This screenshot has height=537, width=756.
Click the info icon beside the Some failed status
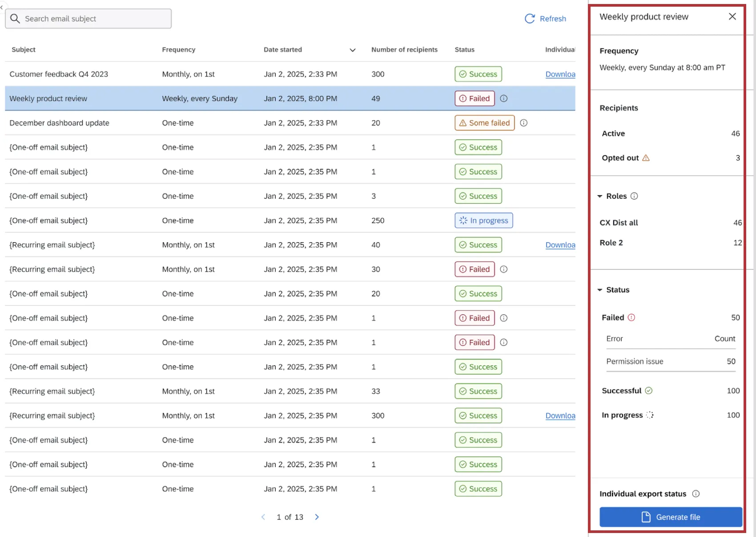(x=523, y=123)
